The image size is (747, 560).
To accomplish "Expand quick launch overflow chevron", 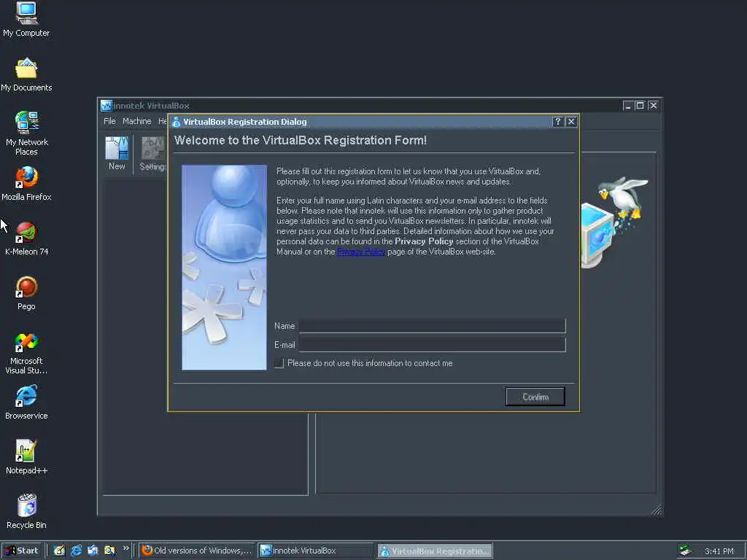I will [x=125, y=548].
